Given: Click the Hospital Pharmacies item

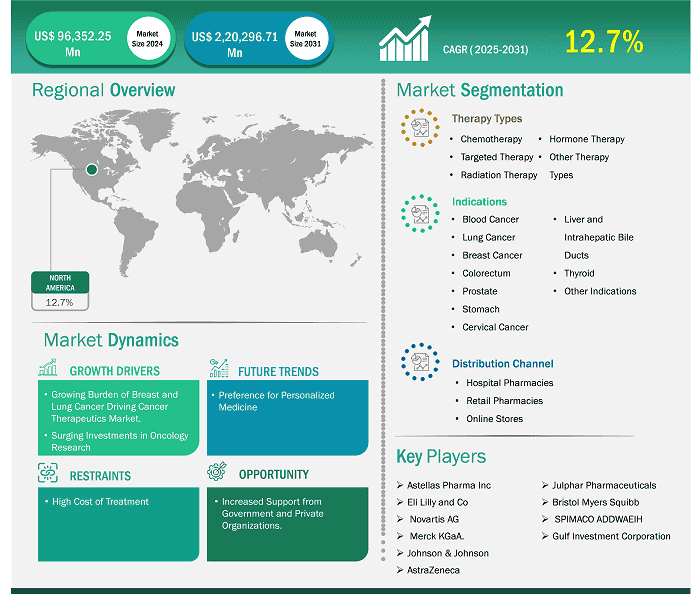Looking at the screenshot, I should click(510, 383).
